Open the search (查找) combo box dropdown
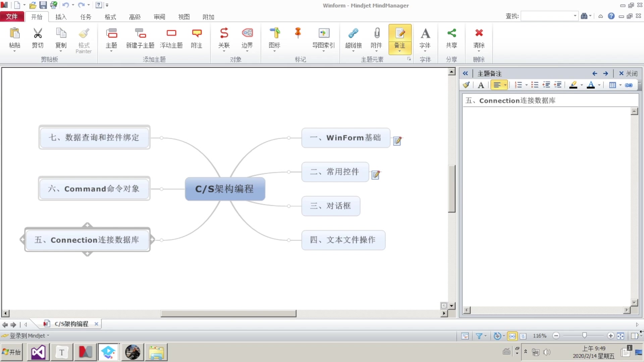This screenshot has width=644, height=362. (x=575, y=16)
